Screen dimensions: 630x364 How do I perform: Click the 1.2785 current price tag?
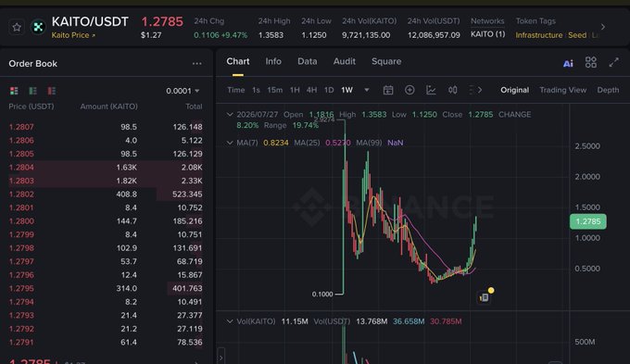(587, 221)
